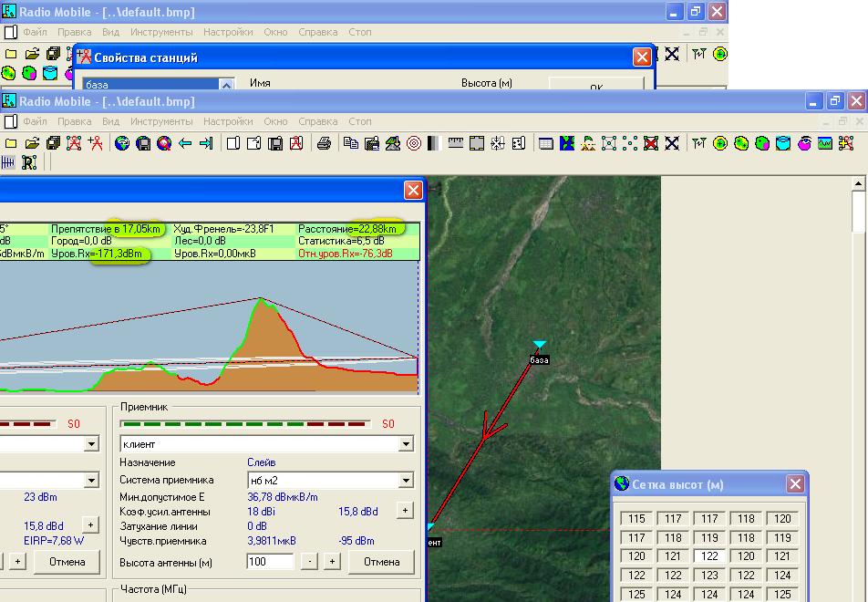Click Отмена button in the Приемник panel
Viewport: 868px width, 602px height.
click(x=382, y=562)
